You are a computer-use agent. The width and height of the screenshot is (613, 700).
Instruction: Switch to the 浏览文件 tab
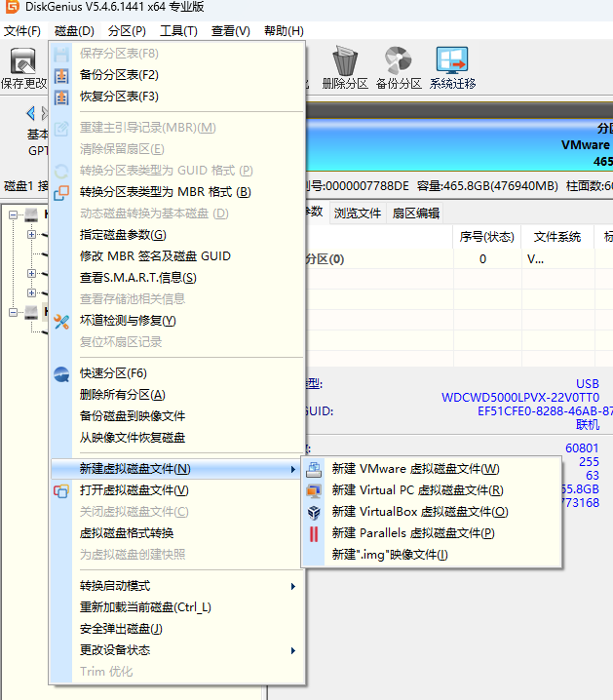[x=358, y=213]
